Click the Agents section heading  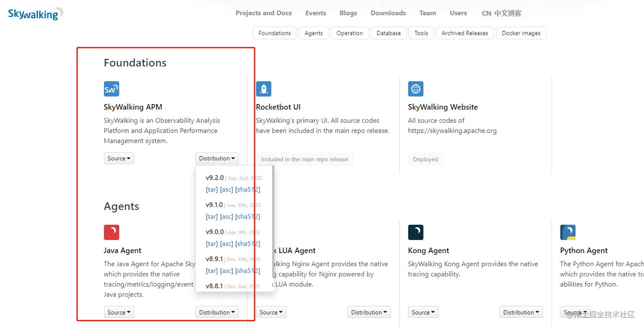121,206
